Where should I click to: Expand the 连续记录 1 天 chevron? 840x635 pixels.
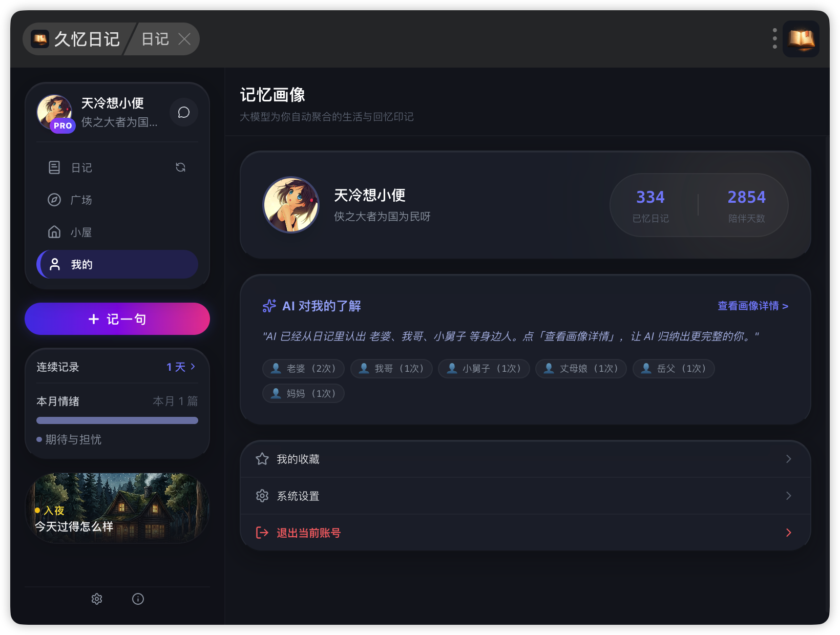[193, 367]
